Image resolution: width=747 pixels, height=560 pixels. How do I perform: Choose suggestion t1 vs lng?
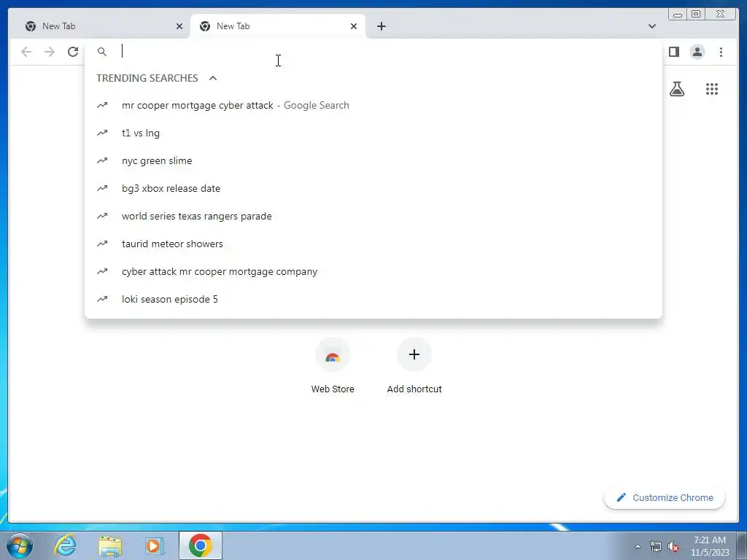[373, 133]
